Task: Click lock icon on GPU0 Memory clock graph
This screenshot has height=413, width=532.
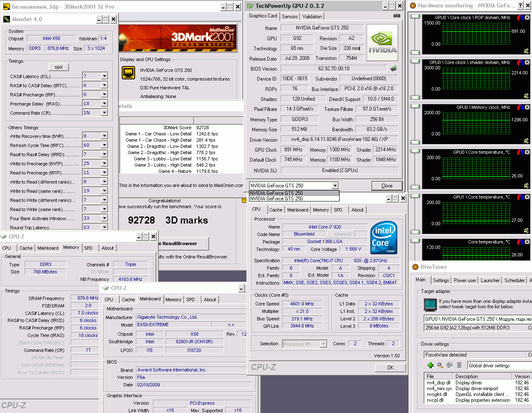Action: [526, 141]
